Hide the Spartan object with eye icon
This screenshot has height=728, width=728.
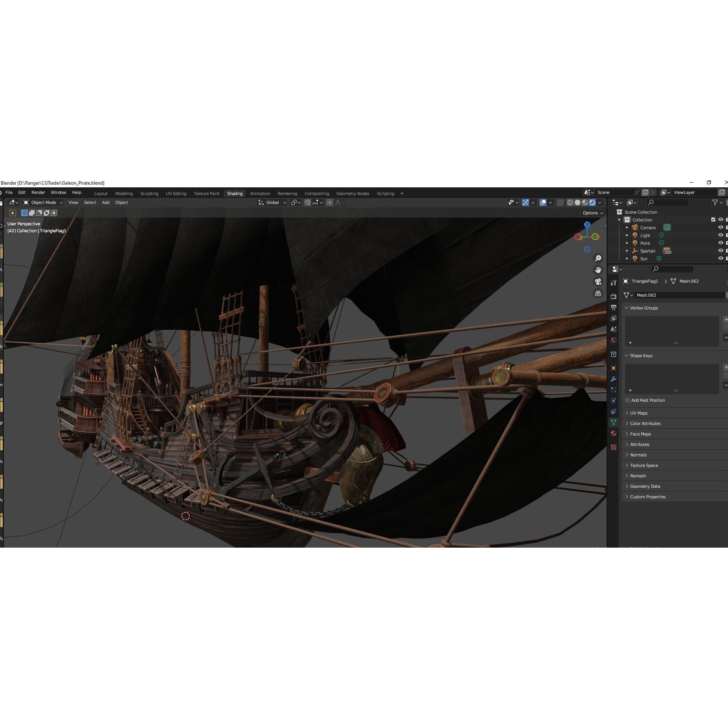tap(721, 251)
